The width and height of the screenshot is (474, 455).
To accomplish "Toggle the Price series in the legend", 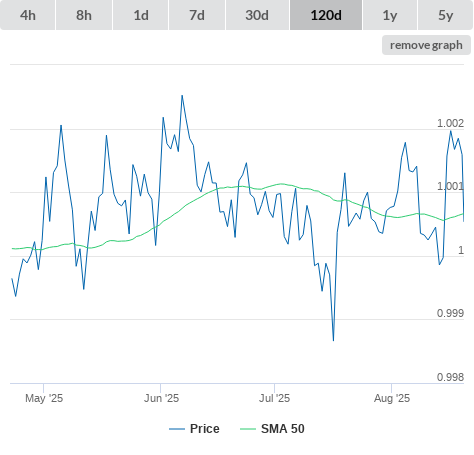I will tap(194, 429).
